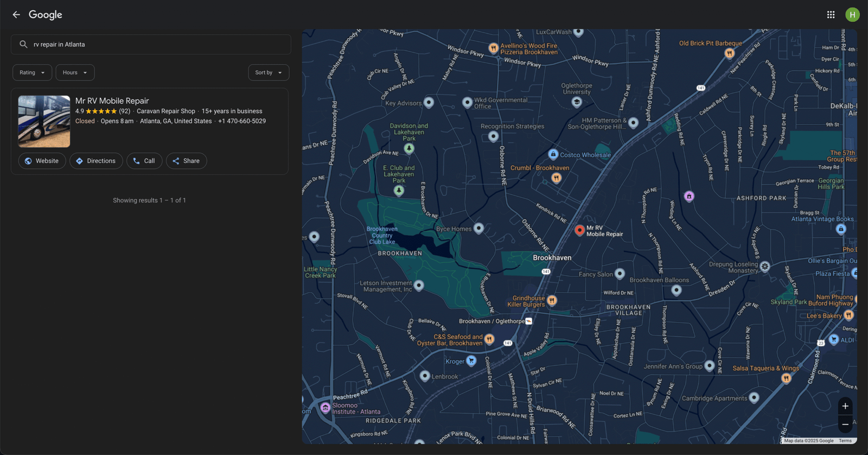
Task: Click the Salsa Taqueria & Wings pin
Action: (x=786, y=378)
